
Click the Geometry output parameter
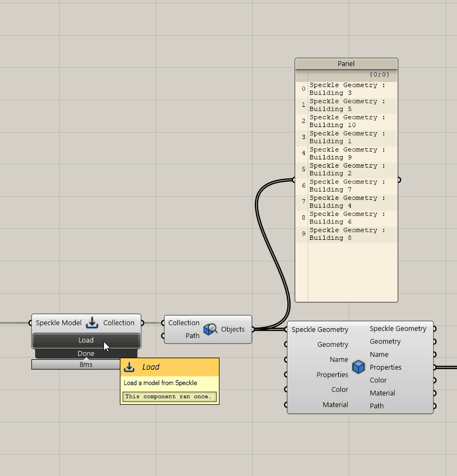385,341
